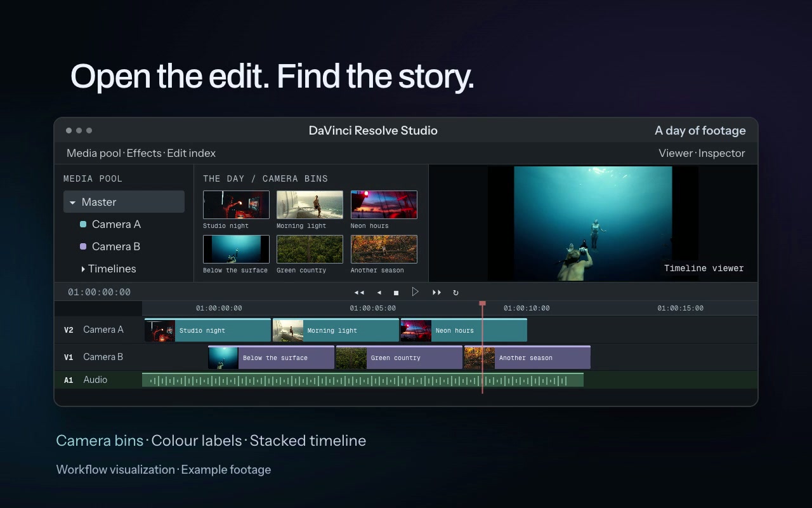812x508 pixels.
Task: Click Camera B purple colour label
Action: point(82,246)
